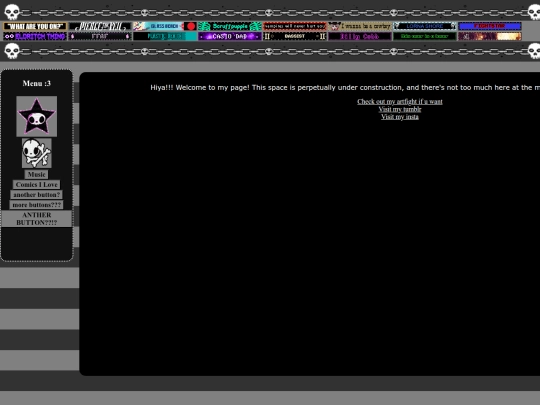Follow the "Visit my insta" link
The width and height of the screenshot is (540, 405).
(400, 117)
